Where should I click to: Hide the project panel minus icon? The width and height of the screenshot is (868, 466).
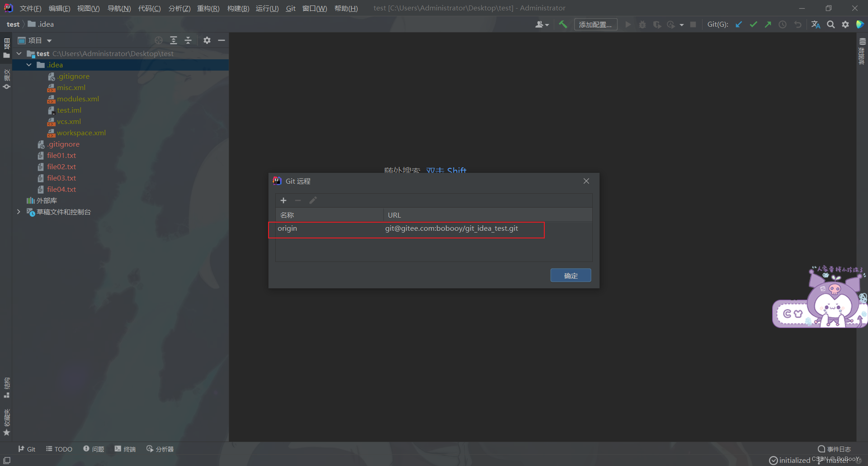coord(222,41)
